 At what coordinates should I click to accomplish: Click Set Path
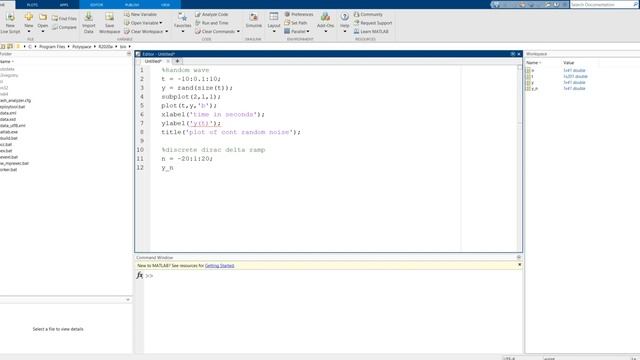point(296,23)
